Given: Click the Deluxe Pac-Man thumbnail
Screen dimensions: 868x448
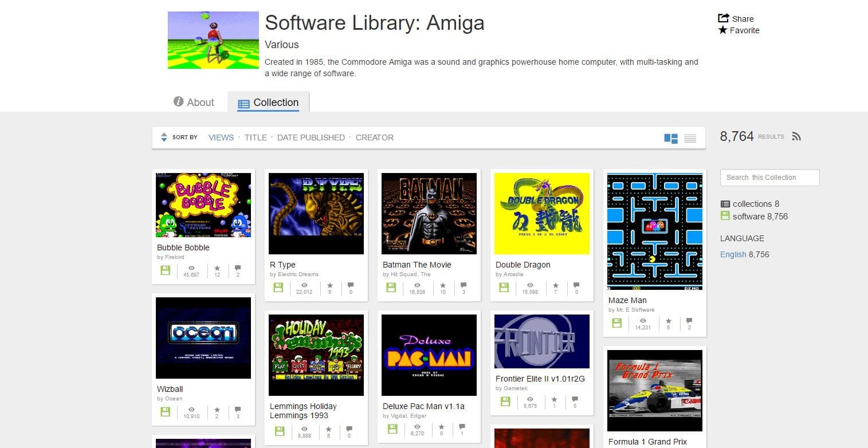Looking at the screenshot, I should (x=429, y=355).
